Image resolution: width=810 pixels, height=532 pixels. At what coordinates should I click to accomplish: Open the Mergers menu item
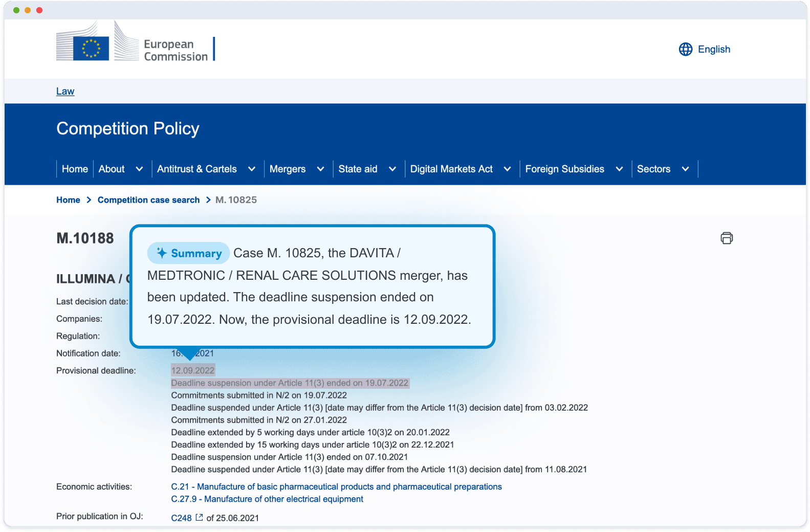pos(288,169)
